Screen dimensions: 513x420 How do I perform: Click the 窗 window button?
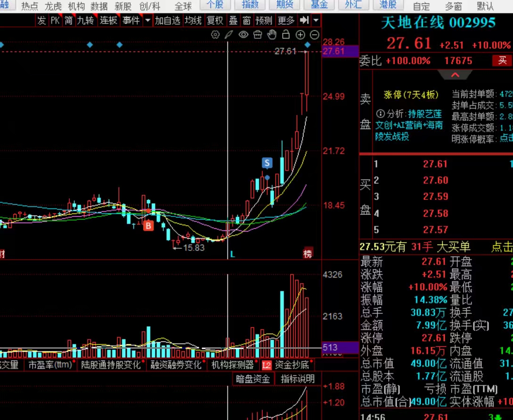click(x=247, y=20)
